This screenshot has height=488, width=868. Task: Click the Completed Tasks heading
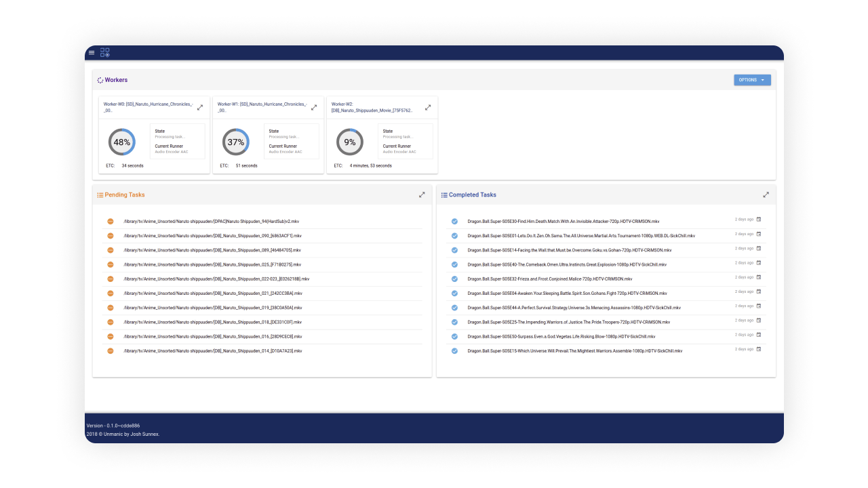pyautogui.click(x=473, y=195)
